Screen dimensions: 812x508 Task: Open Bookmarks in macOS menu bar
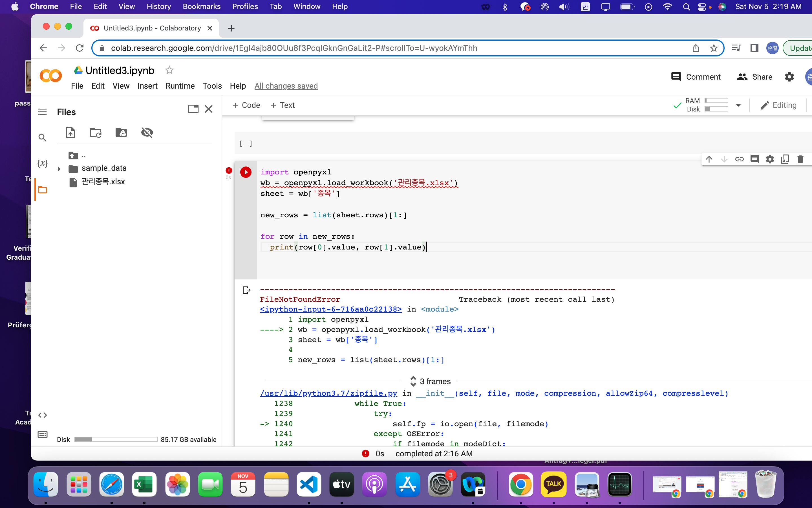coord(201,6)
